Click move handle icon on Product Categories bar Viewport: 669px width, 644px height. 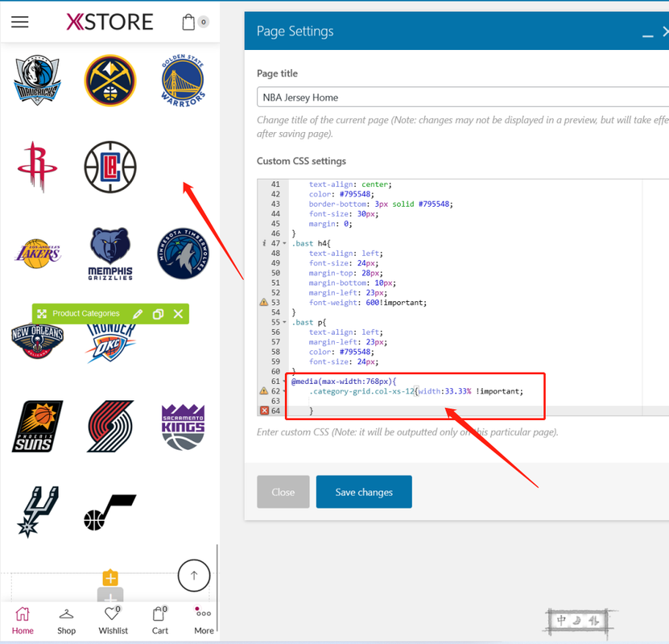41,314
